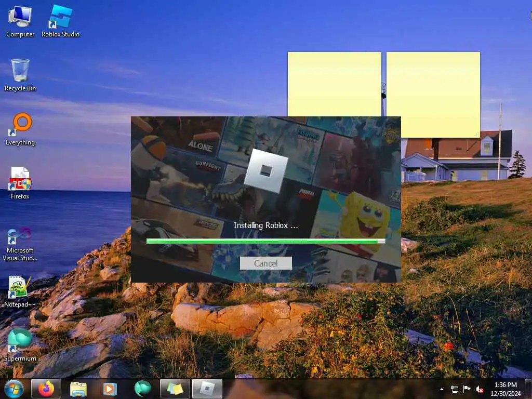Open Windows Media Player from the taskbar
Image resolution: width=532 pixels, height=399 pixels.
click(110, 389)
